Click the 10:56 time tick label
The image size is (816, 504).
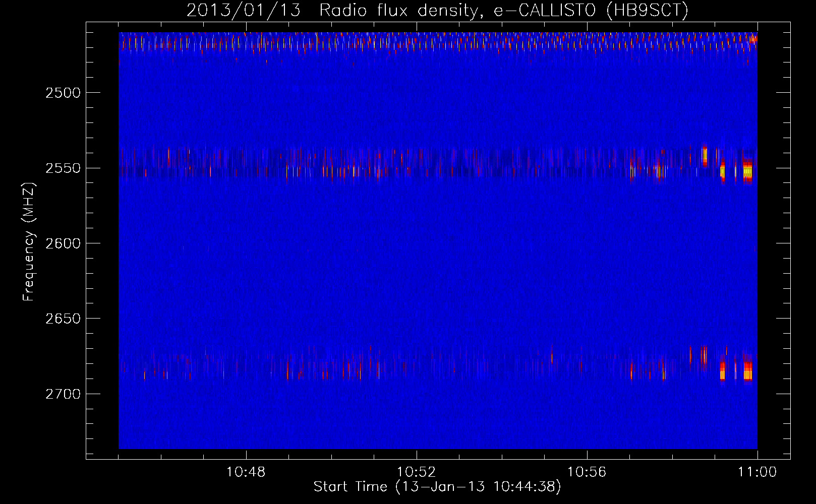pos(587,472)
